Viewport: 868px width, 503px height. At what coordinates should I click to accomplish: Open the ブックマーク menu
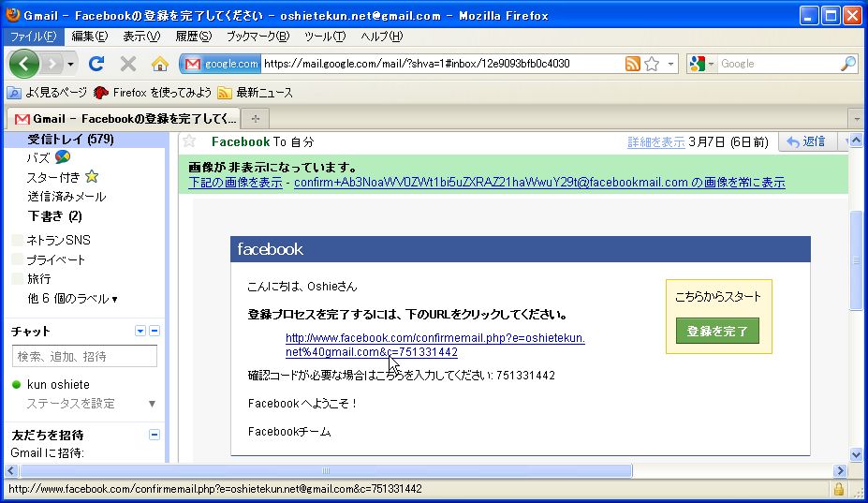pos(257,37)
